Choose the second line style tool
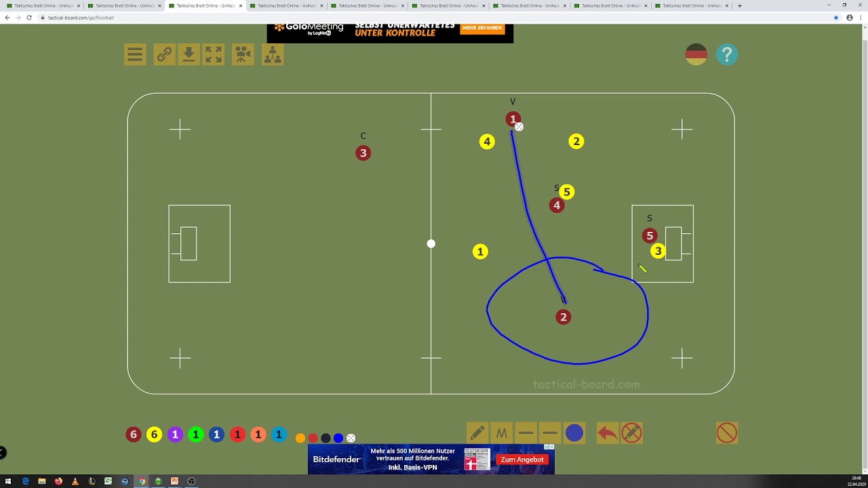The width and height of the screenshot is (868, 488). (550, 433)
